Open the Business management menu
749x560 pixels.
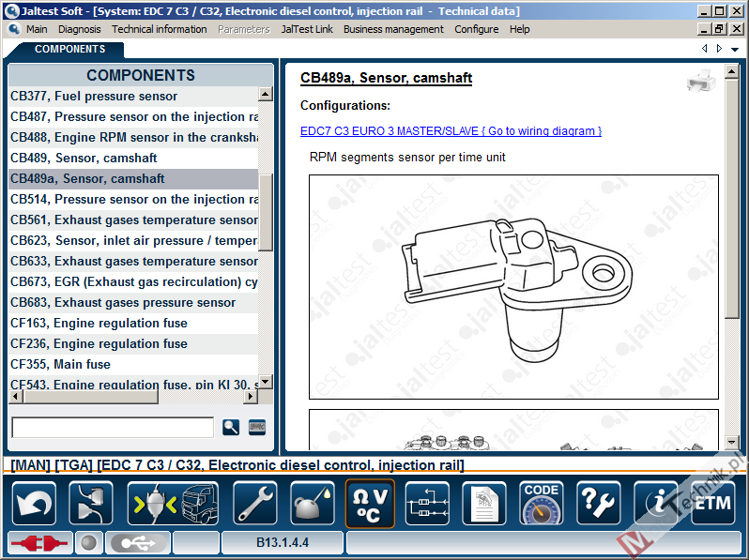393,29
